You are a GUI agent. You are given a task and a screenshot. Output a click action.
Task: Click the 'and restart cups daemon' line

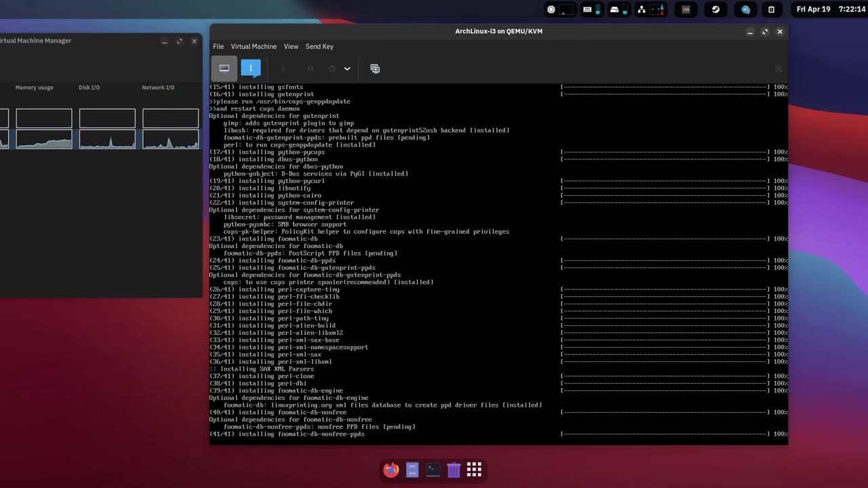coord(254,108)
